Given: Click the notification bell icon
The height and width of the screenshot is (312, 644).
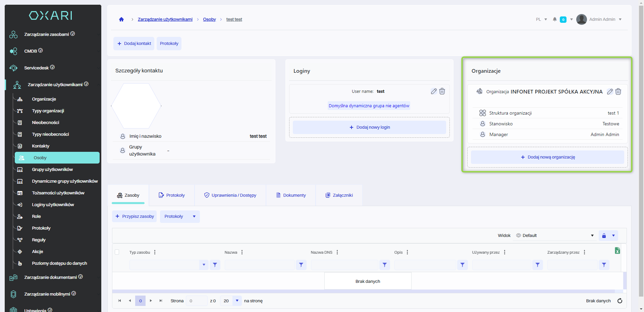Looking at the screenshot, I should (x=555, y=19).
